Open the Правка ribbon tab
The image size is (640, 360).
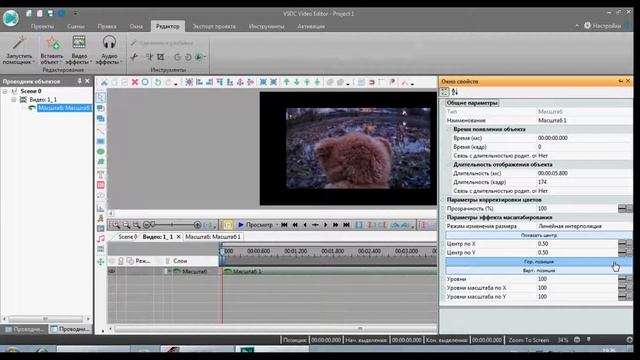pyautogui.click(x=107, y=26)
